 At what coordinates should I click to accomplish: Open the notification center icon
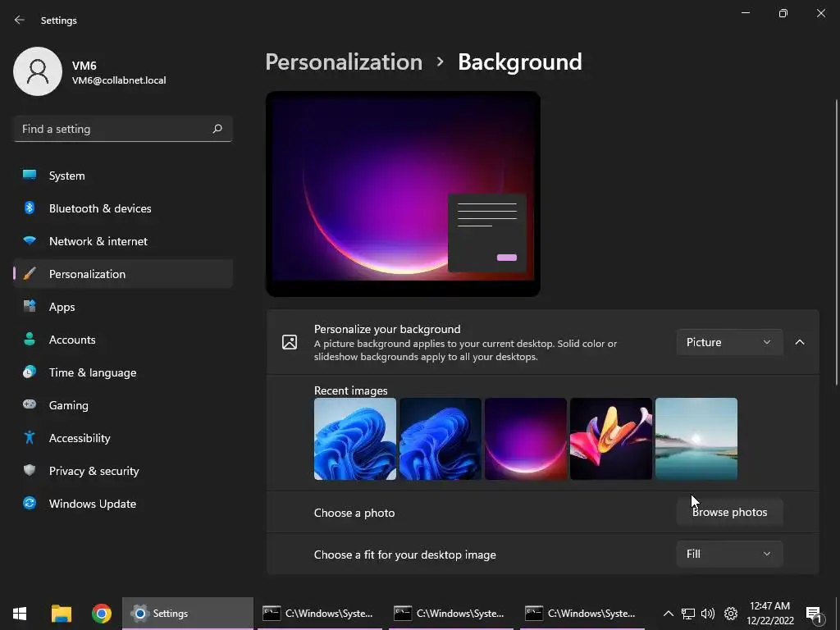coord(815,614)
